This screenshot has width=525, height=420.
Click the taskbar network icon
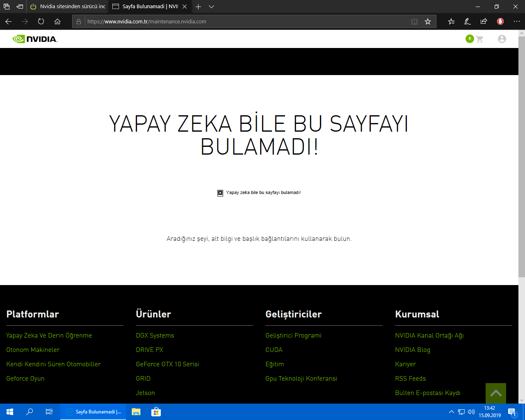pyautogui.click(x=461, y=412)
